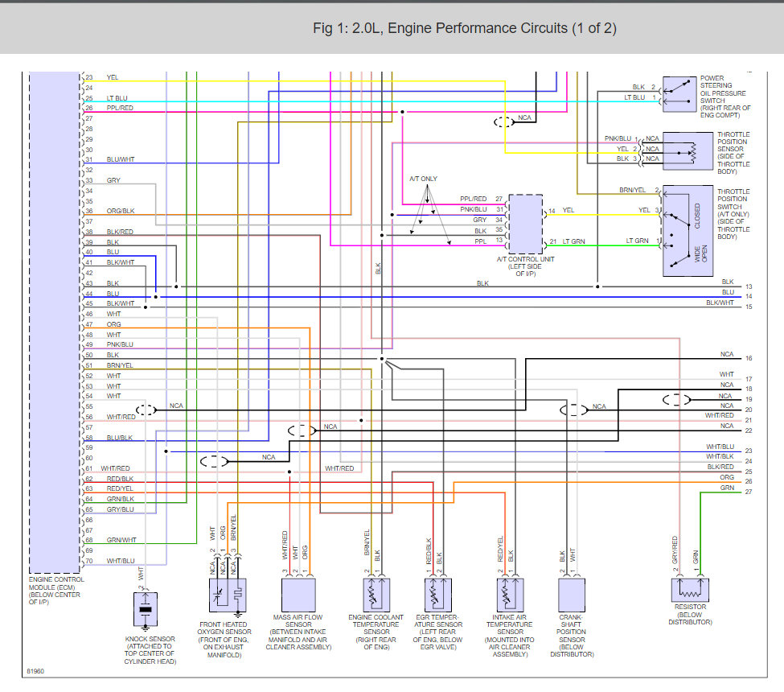Click the engine coolant temperature sensor symbol
This screenshot has height=692, width=784.
coord(376,595)
